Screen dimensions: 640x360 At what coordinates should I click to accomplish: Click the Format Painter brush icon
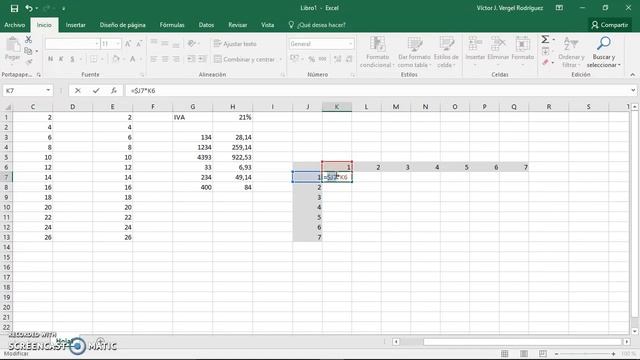pos(28,62)
